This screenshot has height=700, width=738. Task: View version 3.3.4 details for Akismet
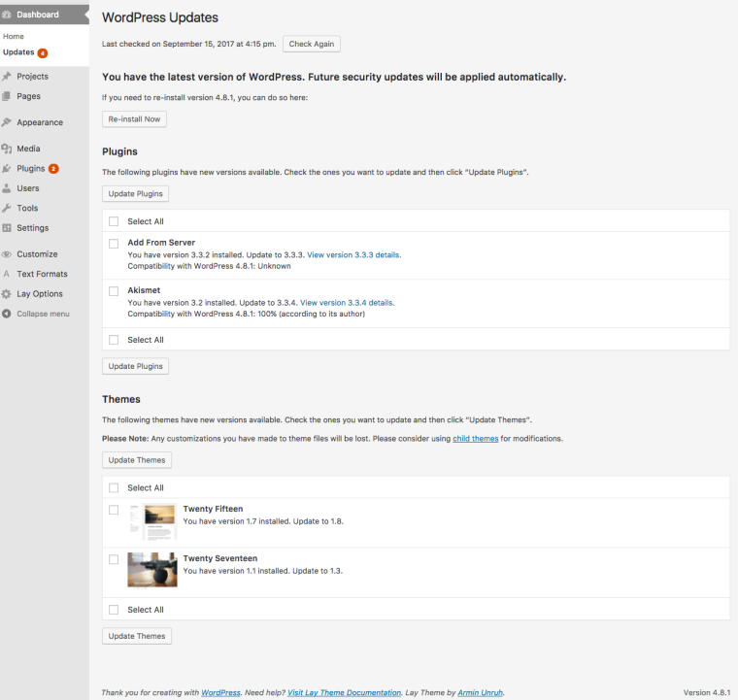coord(347,303)
